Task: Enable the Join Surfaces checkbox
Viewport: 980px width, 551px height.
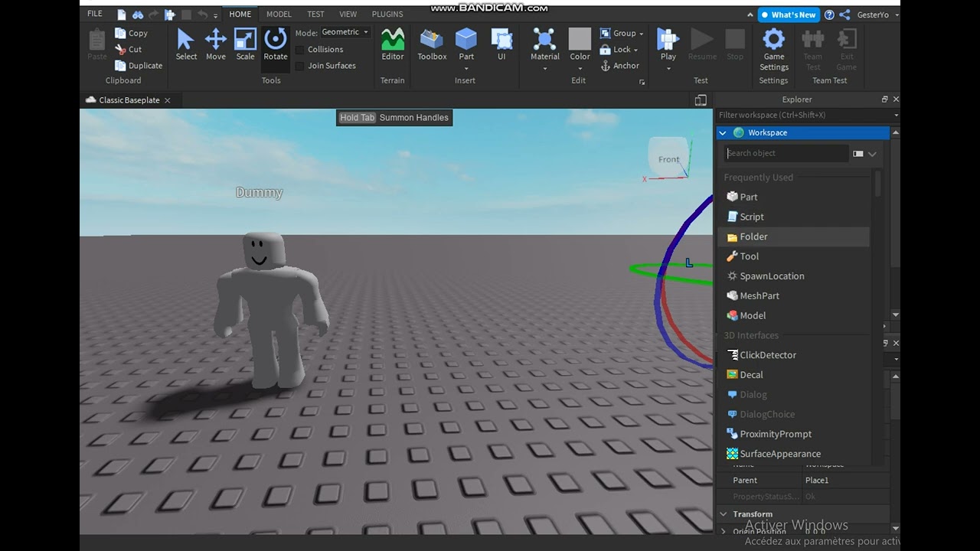Action: coord(300,66)
